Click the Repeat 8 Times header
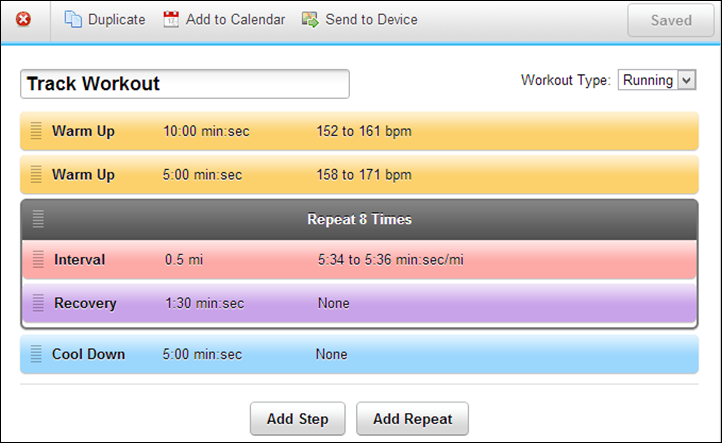 (359, 219)
